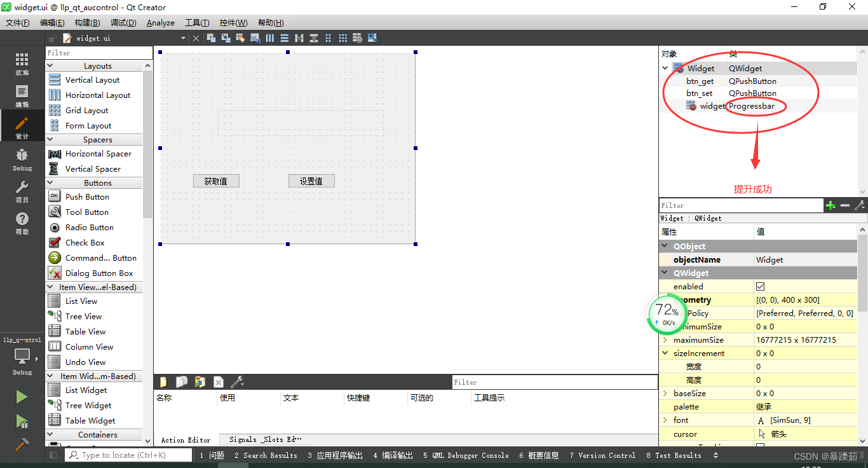
Task: Switch to 编辑 (Edit) mode
Action: coord(22,95)
